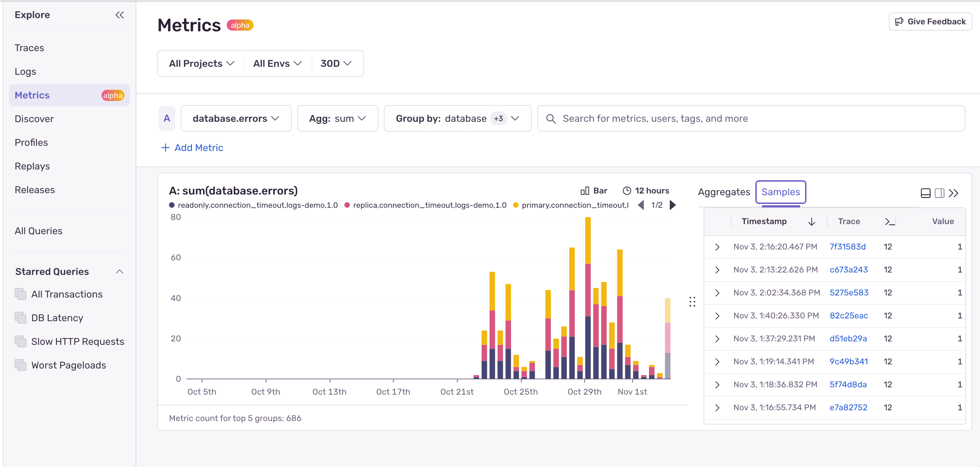Viewport: 980px width, 467px height.
Task: Click the search magnifier icon
Action: pos(551,118)
